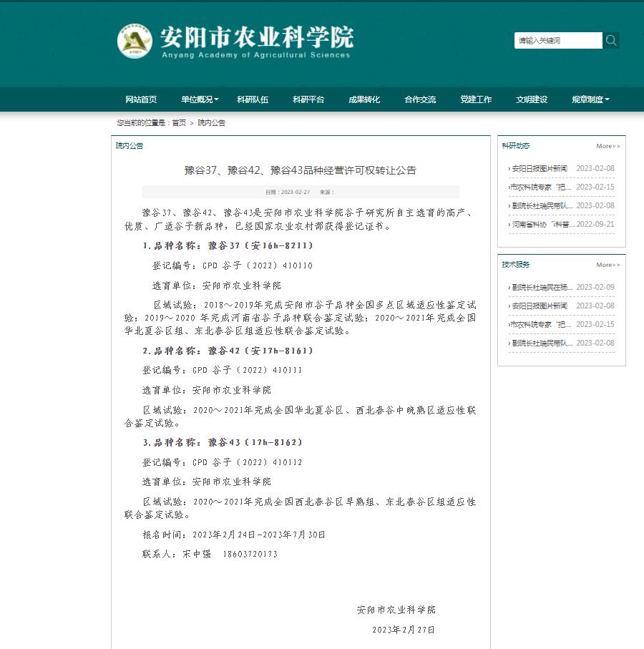Open the 副院长杜瑞民在杨 article dated 2023-02-09
The image size is (644, 649).
click(x=542, y=288)
